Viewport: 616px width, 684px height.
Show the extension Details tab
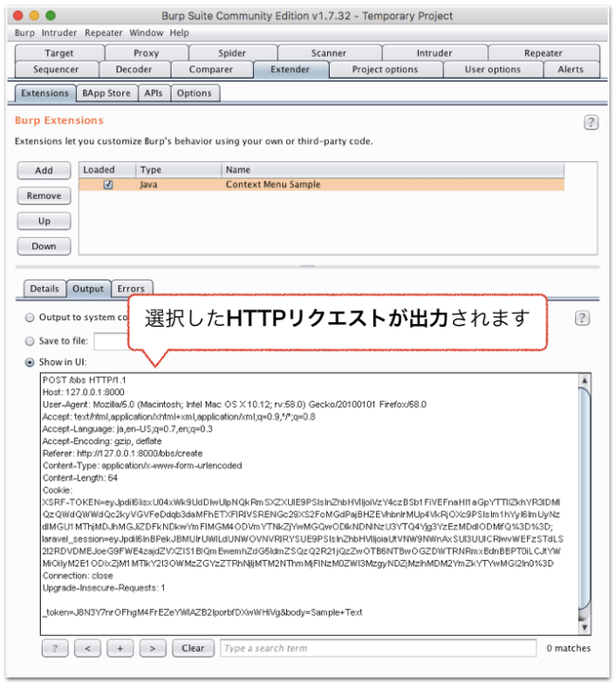pos(45,289)
